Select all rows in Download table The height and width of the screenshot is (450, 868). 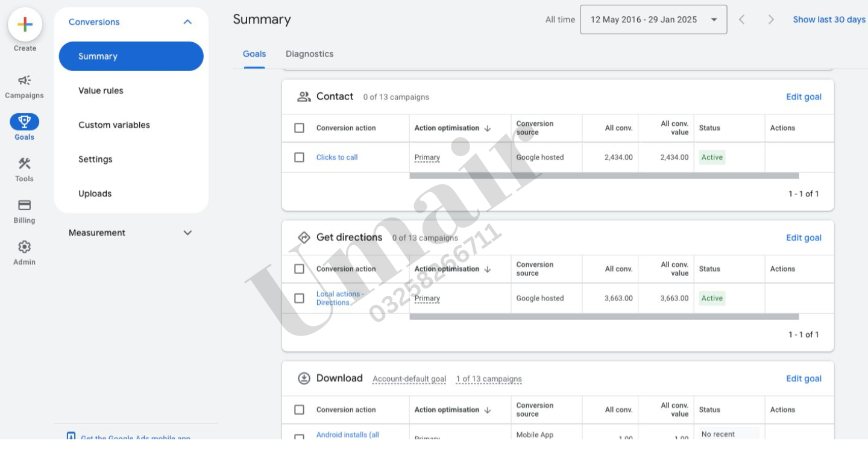299,410
